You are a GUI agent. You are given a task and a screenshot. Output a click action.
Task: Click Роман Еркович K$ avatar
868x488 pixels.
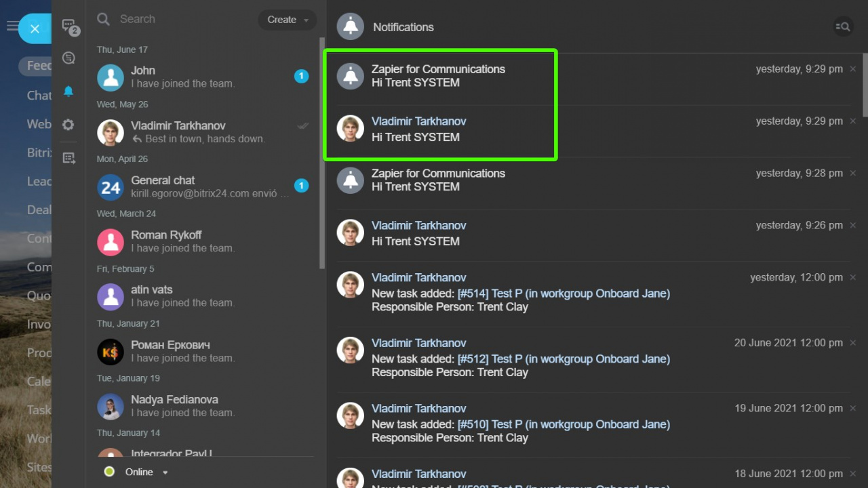point(111,352)
